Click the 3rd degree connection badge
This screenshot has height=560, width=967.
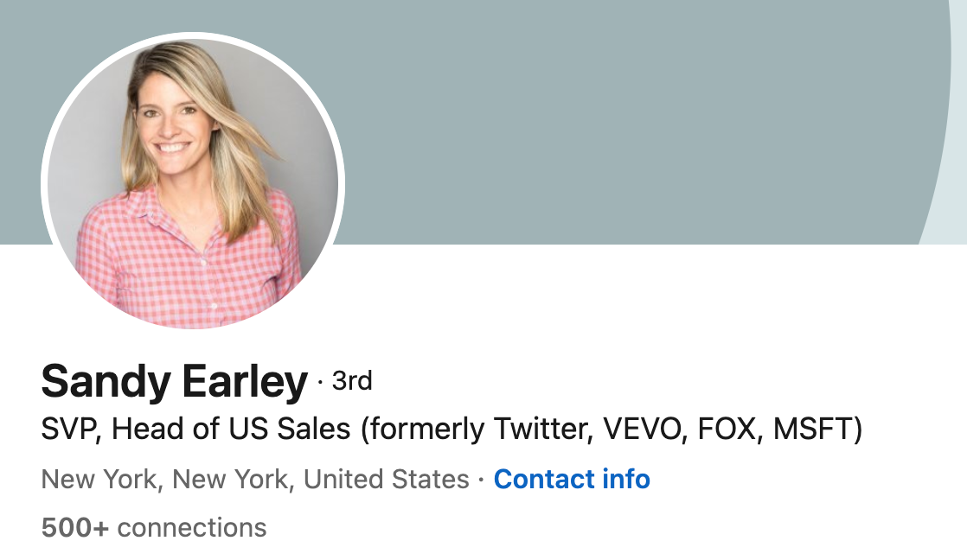(x=351, y=381)
